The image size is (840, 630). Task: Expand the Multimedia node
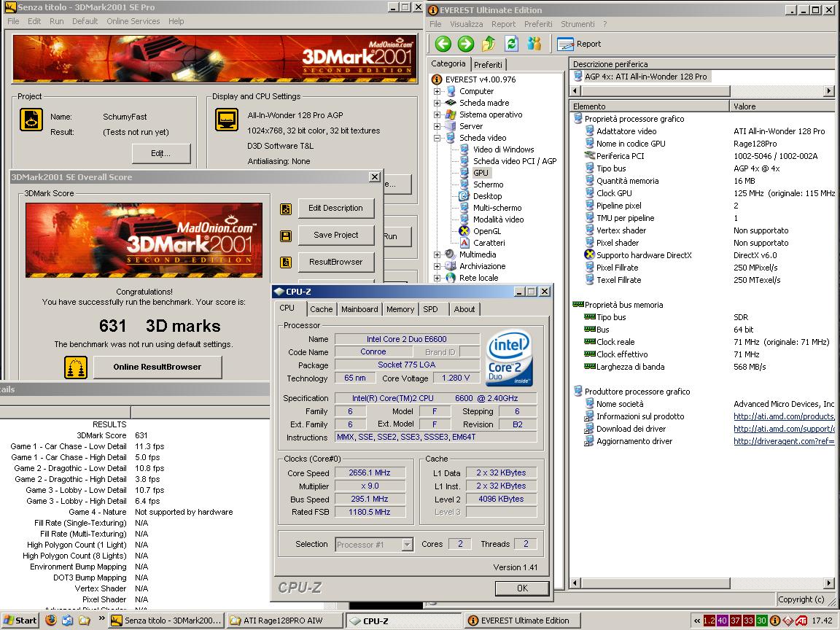[x=437, y=255]
